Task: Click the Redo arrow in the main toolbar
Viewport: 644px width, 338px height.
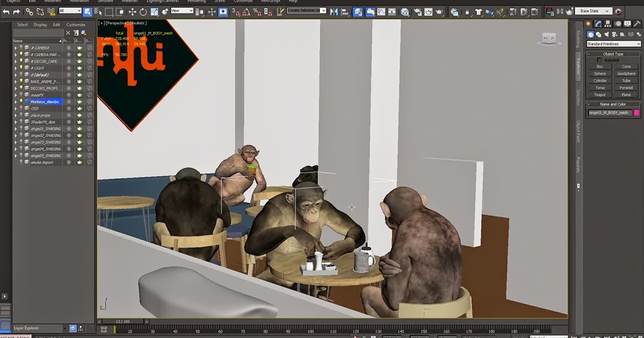Action: click(x=17, y=11)
